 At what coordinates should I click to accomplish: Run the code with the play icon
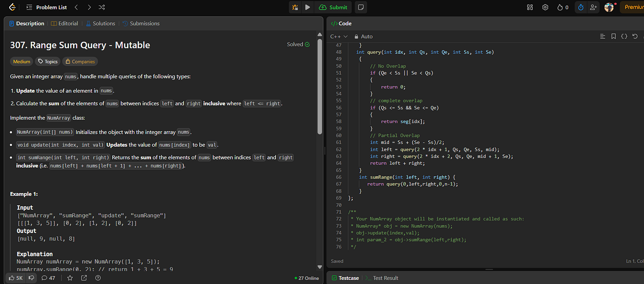[308, 7]
